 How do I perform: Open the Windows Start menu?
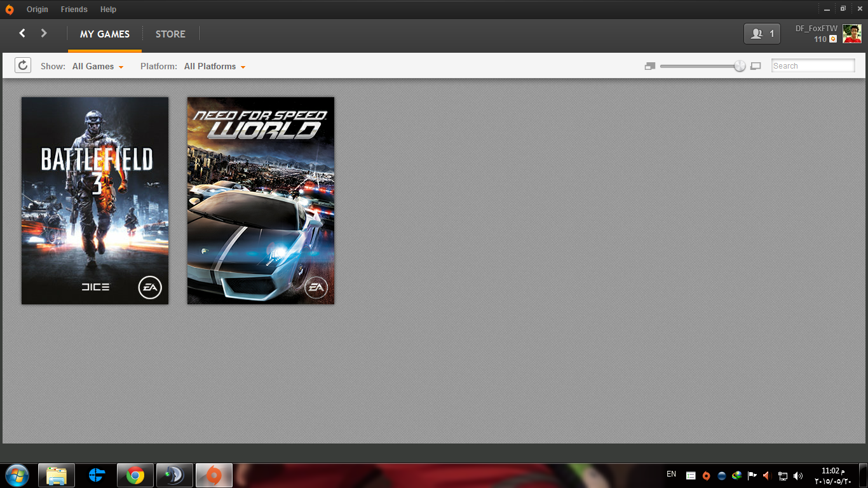17,475
